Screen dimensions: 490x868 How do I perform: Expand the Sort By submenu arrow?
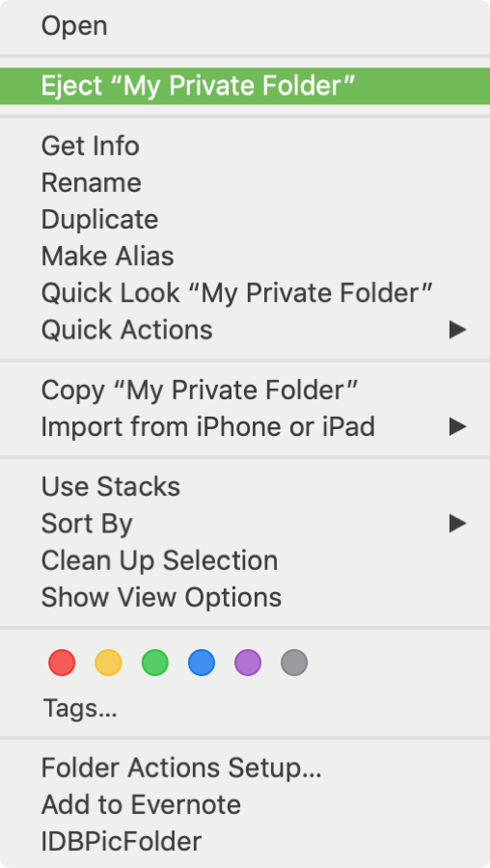[x=457, y=523]
